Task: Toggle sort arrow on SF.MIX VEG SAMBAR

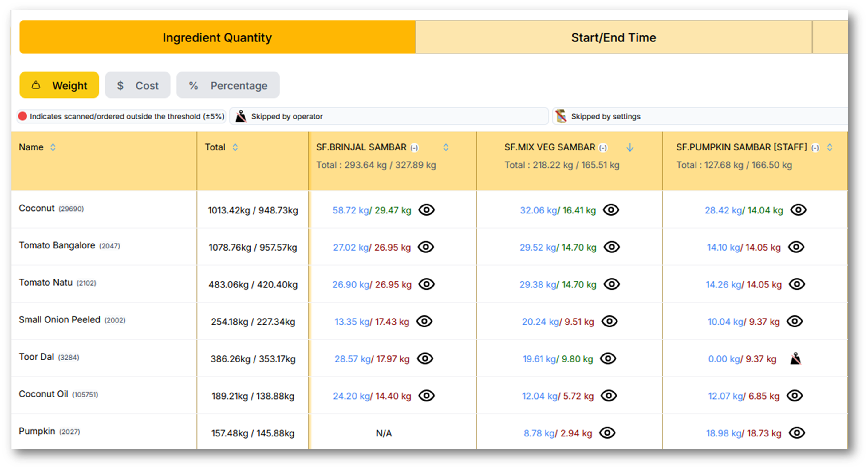Action: (x=630, y=147)
